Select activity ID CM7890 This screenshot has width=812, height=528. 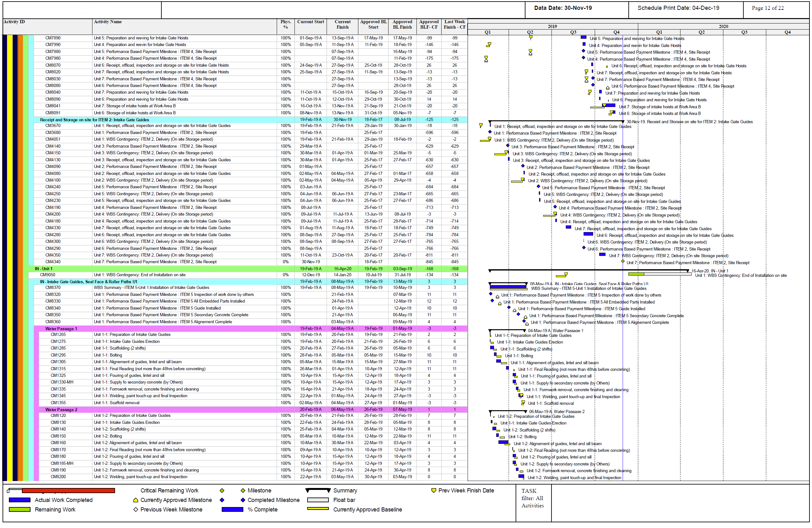click(53, 38)
